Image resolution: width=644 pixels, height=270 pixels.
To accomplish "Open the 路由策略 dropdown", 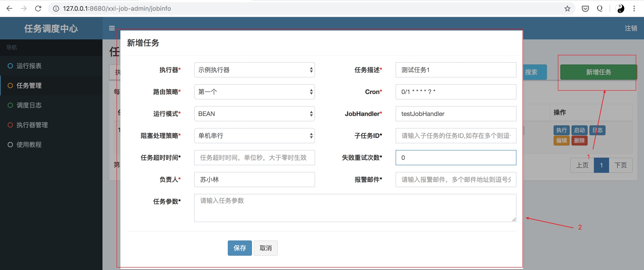I will 254,92.
